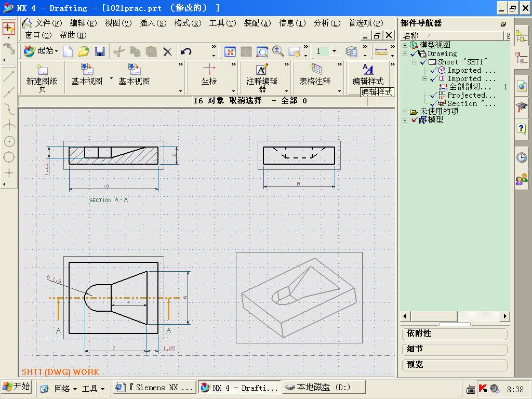
Task: Select the Zoom window icon
Action: (262, 51)
